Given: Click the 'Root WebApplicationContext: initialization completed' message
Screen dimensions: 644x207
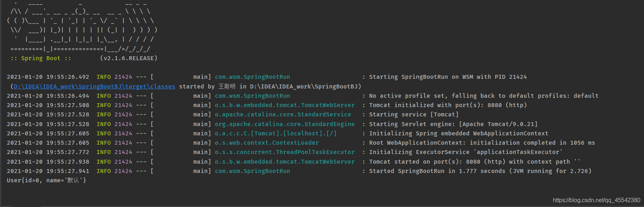Looking at the screenshot, I should 482,143.
